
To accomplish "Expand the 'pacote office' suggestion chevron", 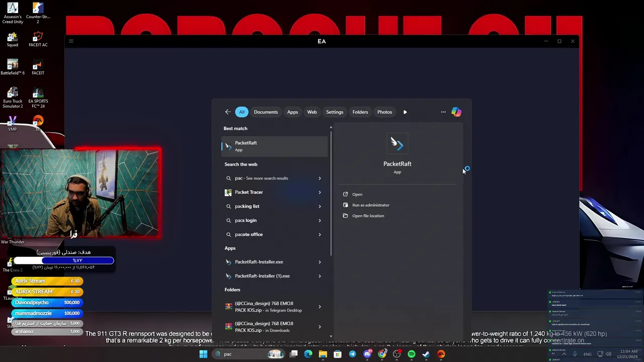I will tap(319, 234).
